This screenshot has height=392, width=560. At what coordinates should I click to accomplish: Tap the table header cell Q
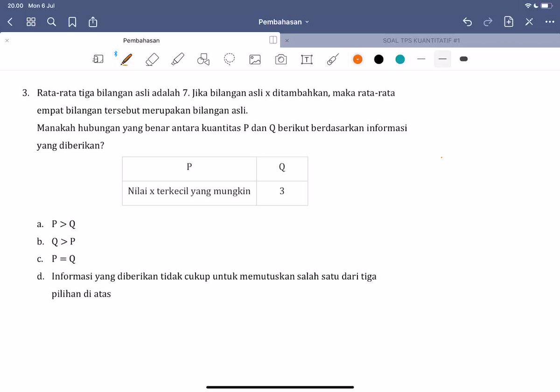point(282,168)
